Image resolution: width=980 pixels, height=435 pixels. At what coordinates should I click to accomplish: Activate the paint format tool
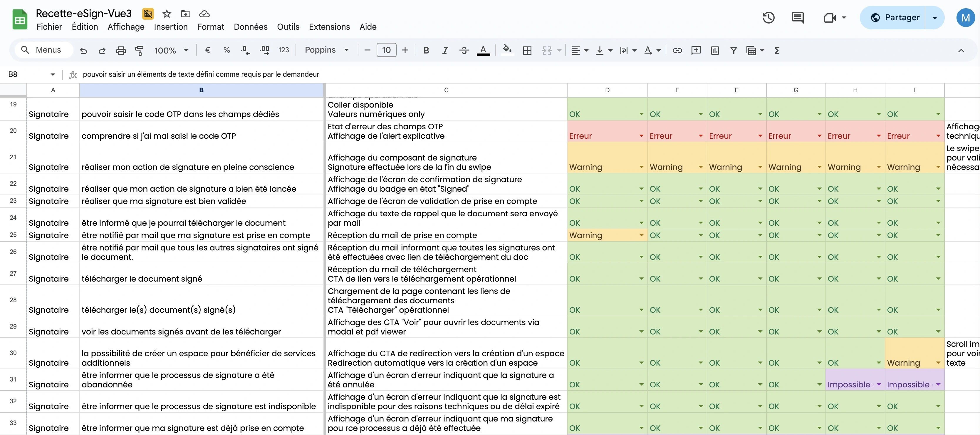[140, 50]
